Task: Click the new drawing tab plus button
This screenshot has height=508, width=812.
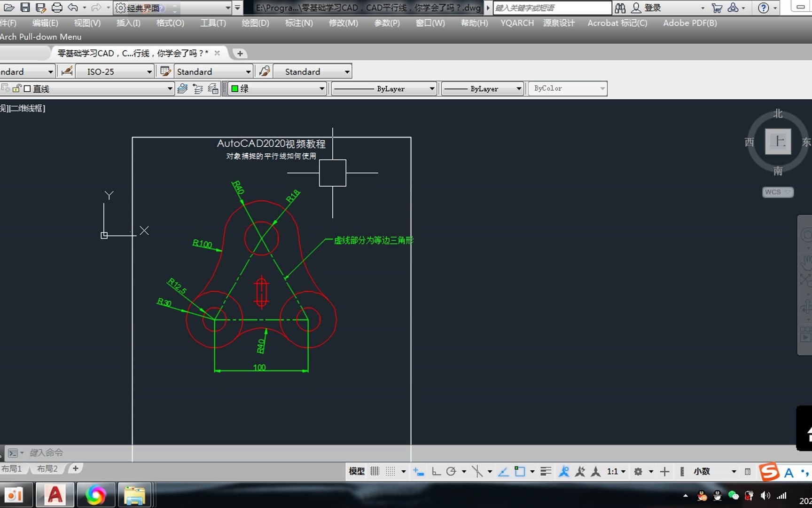Action: (x=240, y=53)
